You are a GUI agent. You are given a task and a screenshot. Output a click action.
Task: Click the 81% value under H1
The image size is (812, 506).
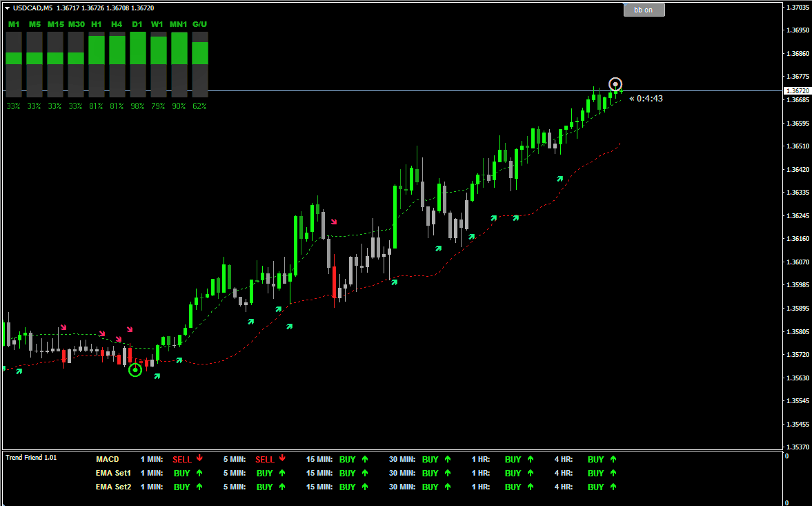pyautogui.click(x=97, y=106)
